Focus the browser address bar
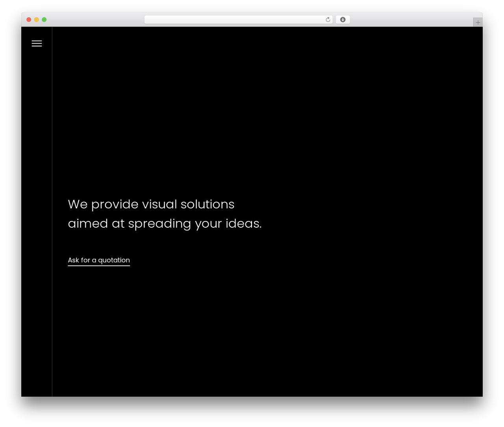 pos(238,20)
